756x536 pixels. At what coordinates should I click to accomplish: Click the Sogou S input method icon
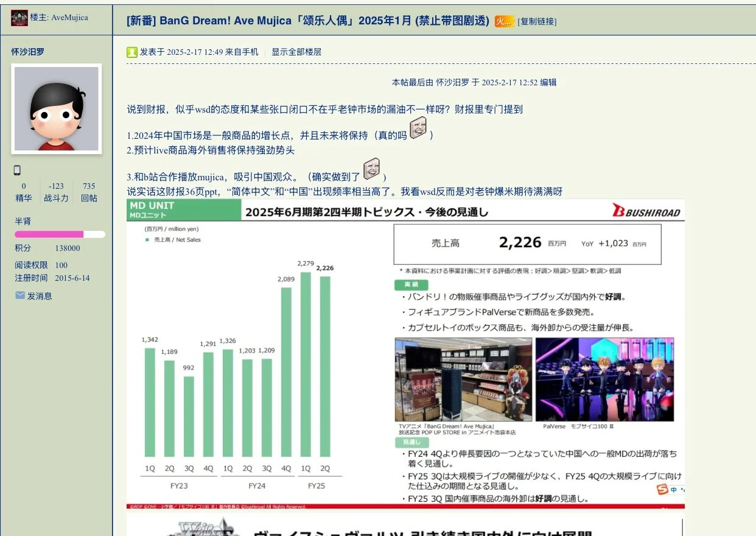click(663, 489)
